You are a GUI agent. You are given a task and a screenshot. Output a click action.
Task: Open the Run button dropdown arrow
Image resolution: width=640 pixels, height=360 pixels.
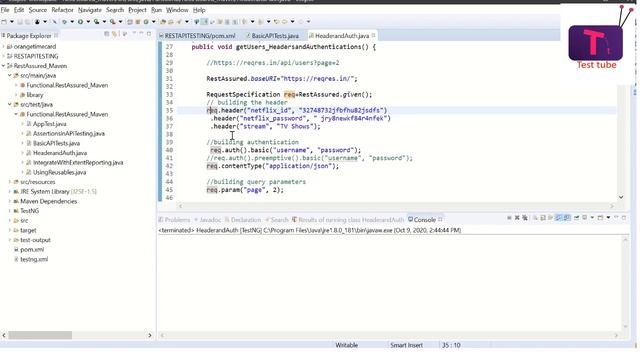tap(88, 22)
